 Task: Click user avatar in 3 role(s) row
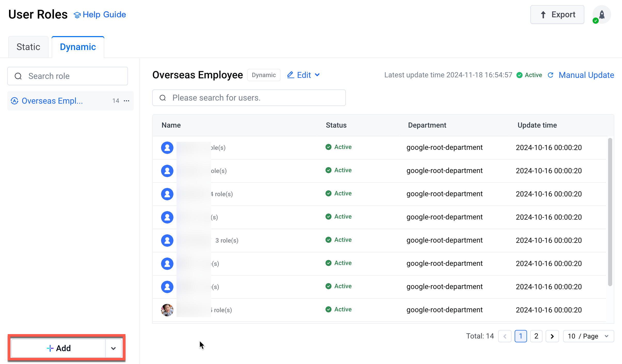pos(167,241)
